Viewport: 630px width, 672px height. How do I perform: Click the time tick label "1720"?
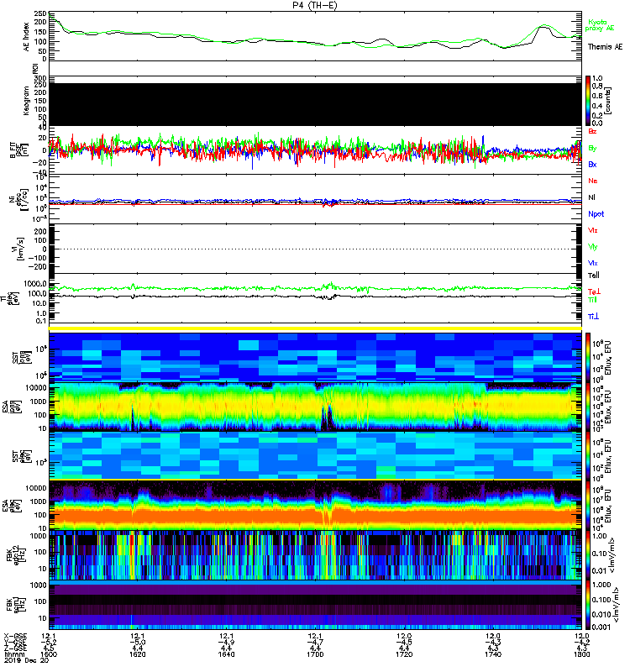coord(404,654)
